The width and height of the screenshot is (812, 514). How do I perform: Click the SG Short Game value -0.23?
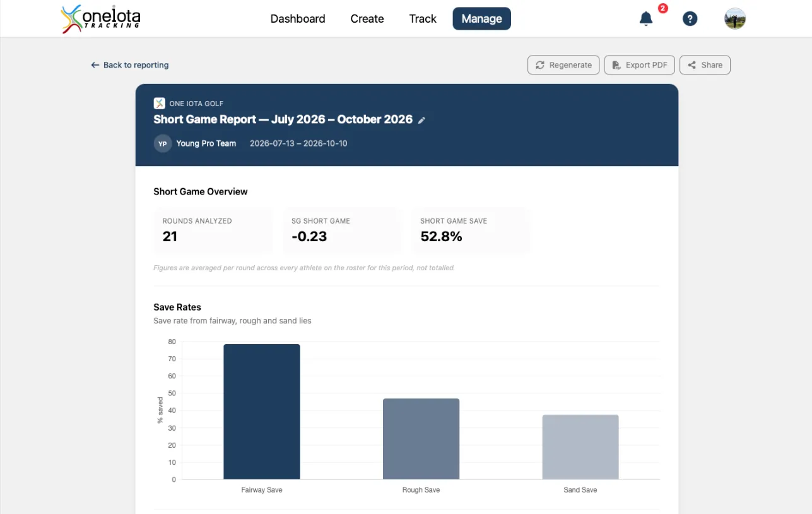coord(309,237)
